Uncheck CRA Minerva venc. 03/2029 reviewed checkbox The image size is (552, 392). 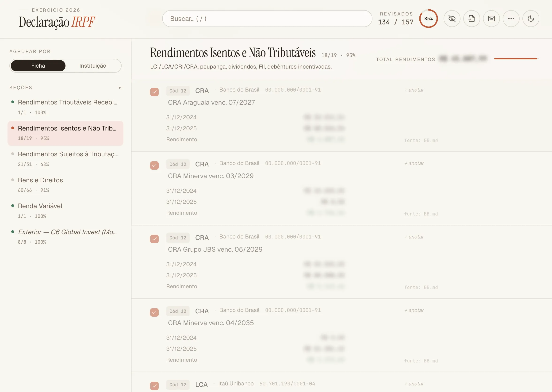pyautogui.click(x=154, y=165)
